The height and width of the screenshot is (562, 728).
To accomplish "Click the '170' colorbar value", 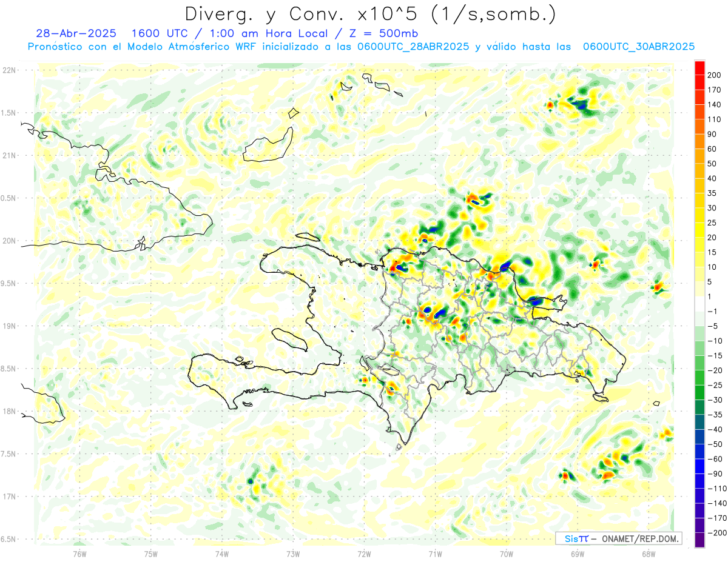I will tap(715, 90).
